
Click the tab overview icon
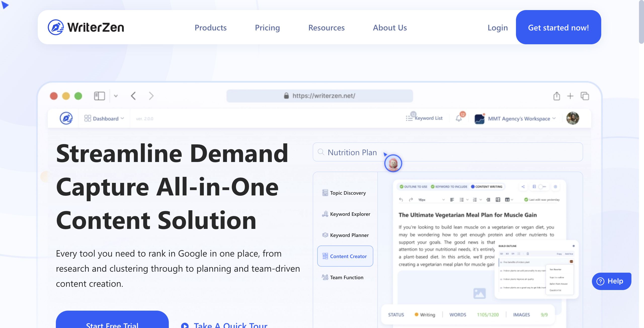point(585,96)
